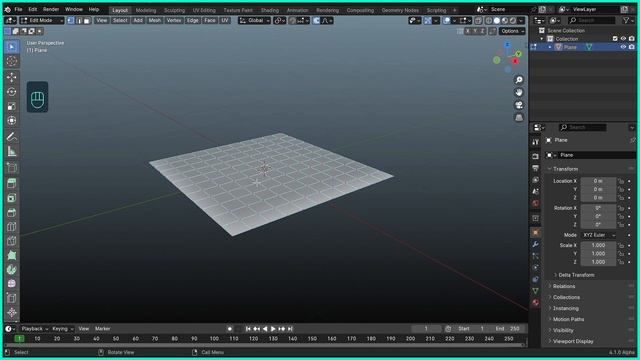Lock the Location X property
Image resolution: width=640 pixels, height=360 pixels.
621,181
